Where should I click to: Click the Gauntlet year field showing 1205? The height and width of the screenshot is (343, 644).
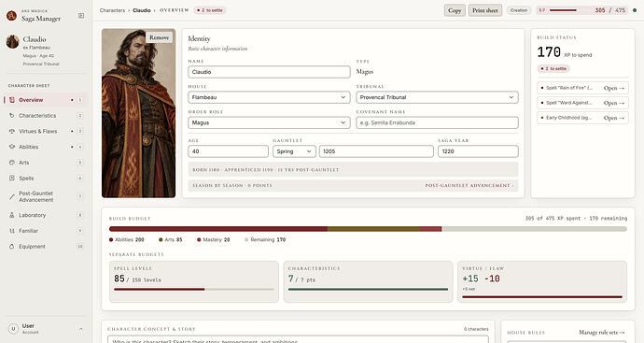click(376, 151)
